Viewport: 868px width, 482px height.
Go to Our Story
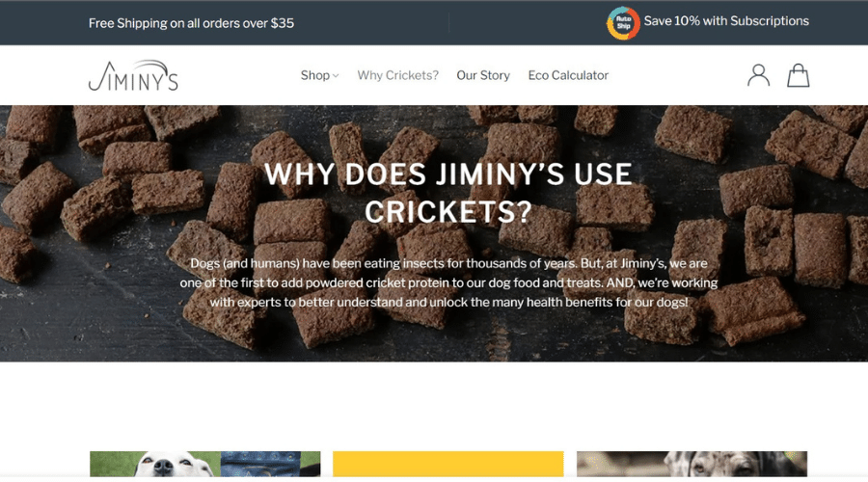[483, 75]
